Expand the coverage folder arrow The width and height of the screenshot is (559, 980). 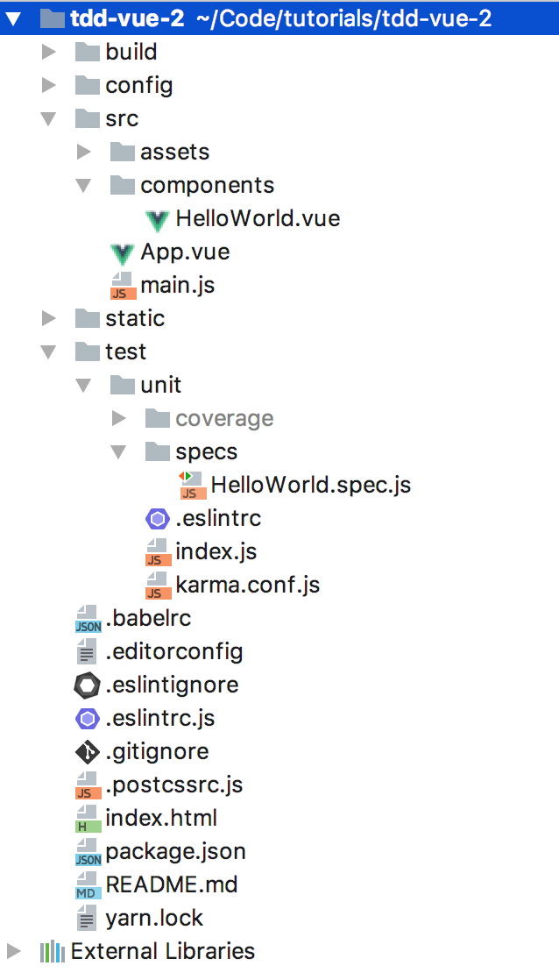119,419
